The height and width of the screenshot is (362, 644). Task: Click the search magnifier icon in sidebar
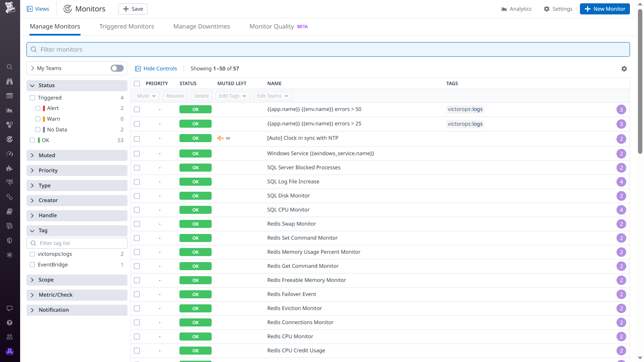(x=10, y=67)
